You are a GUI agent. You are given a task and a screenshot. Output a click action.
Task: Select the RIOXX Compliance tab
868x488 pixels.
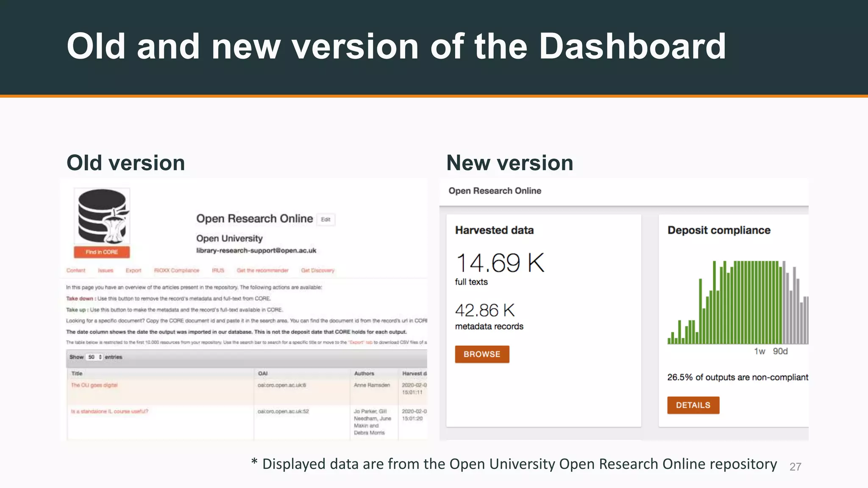176,270
